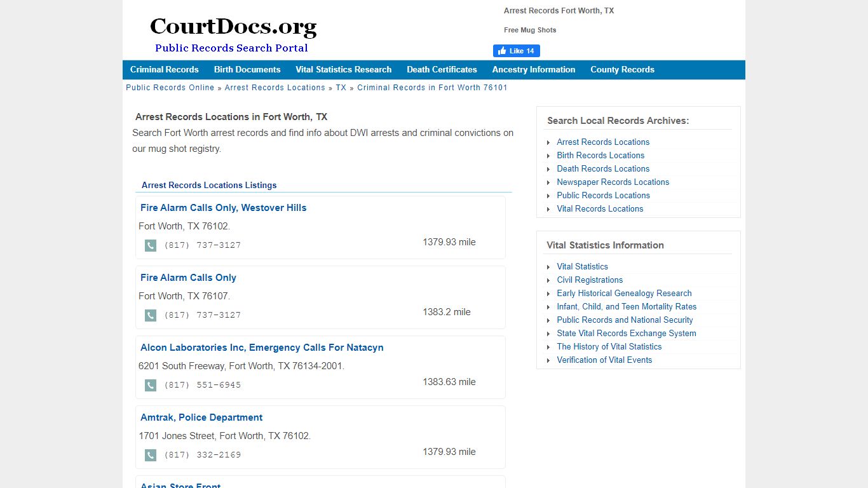Open Infant, Child, and Teen Mortality Rates
This screenshot has height=488, width=868.
[627, 307]
